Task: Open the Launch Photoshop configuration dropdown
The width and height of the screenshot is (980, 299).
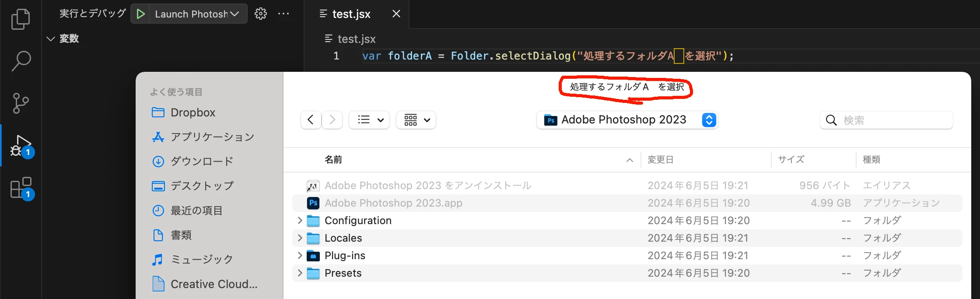Action: (197, 14)
